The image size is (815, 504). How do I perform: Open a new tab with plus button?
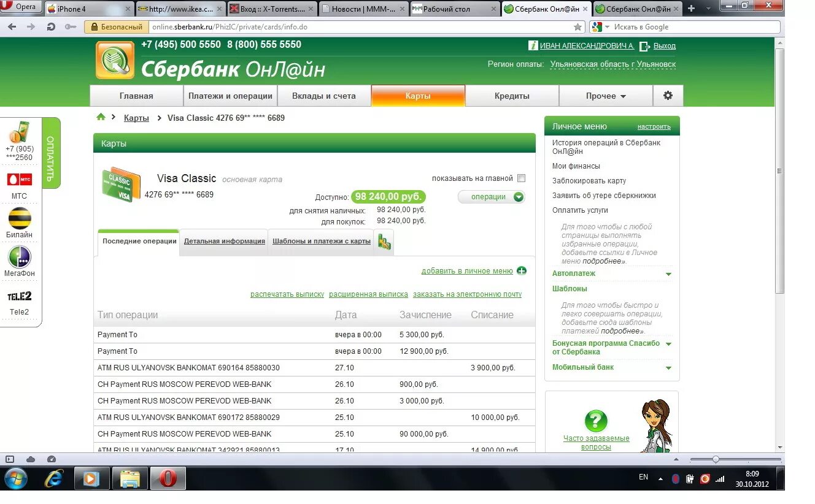point(692,9)
